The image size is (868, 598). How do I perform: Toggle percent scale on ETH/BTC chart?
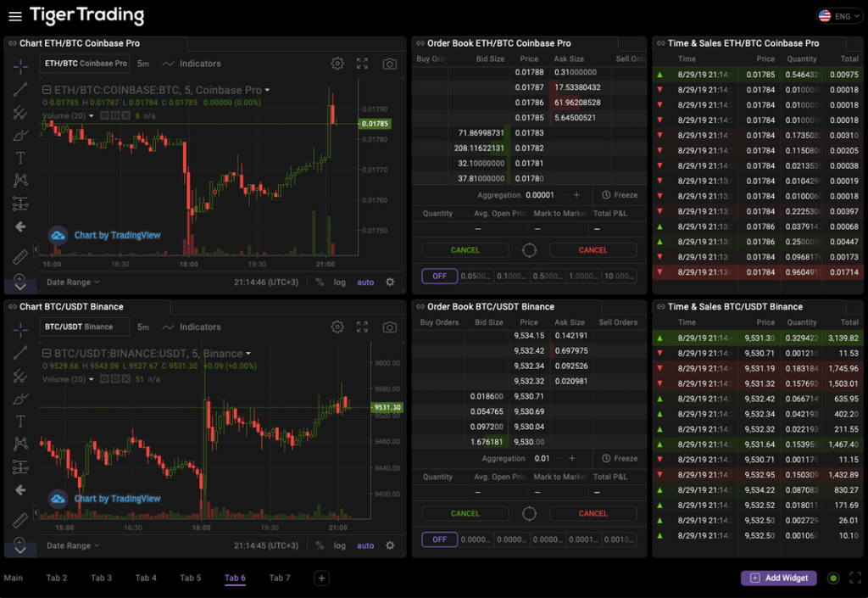click(320, 282)
